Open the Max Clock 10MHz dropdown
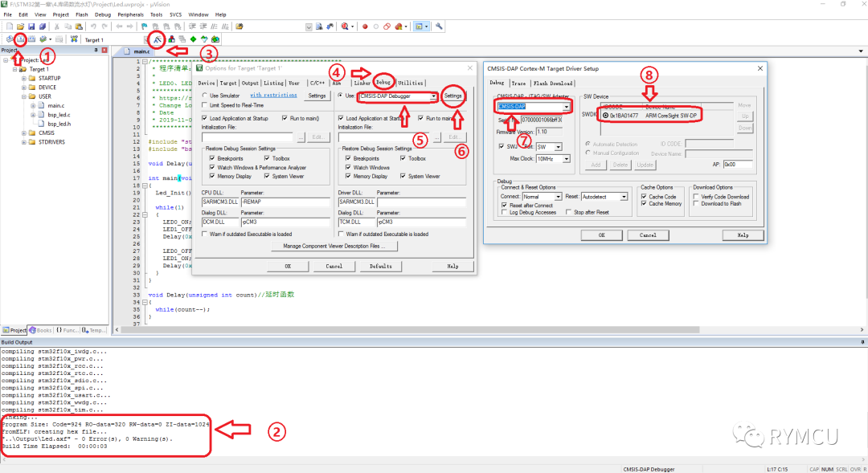This screenshot has width=868, height=473. coord(567,159)
